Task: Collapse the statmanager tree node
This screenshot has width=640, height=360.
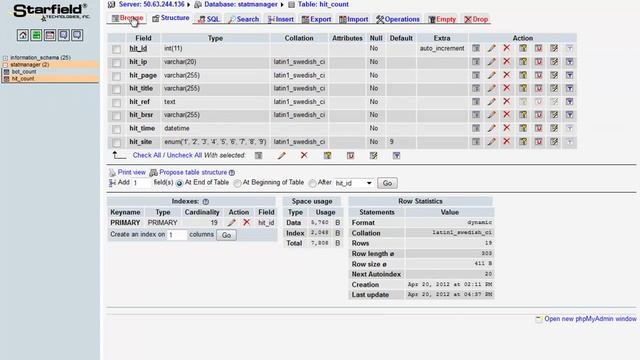Action: (5, 65)
